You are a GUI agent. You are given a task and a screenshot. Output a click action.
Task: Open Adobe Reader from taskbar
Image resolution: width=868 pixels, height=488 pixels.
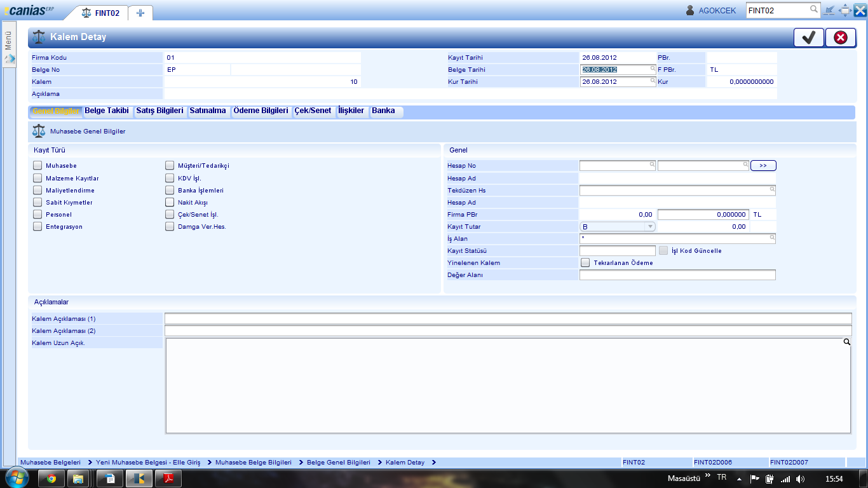click(x=169, y=478)
